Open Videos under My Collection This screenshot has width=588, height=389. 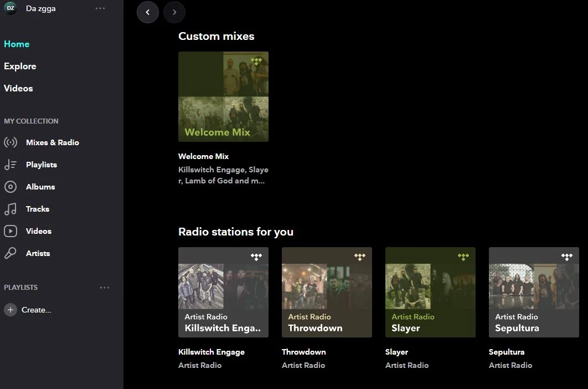tap(39, 231)
